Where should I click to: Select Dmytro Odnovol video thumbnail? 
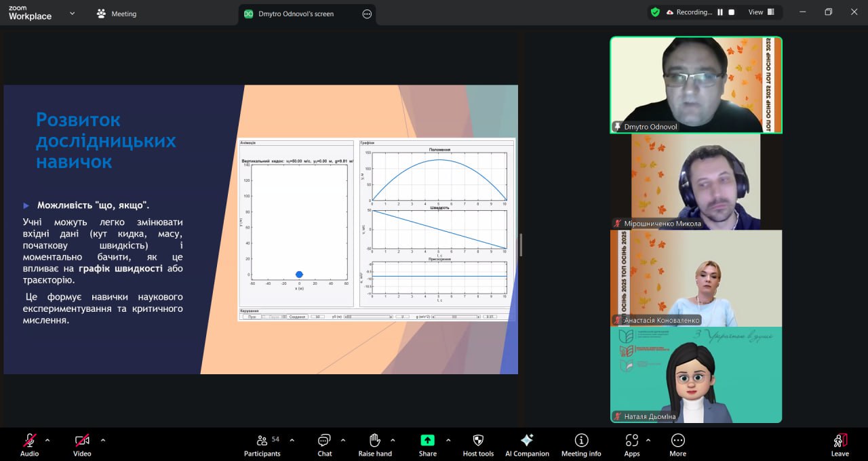point(696,85)
